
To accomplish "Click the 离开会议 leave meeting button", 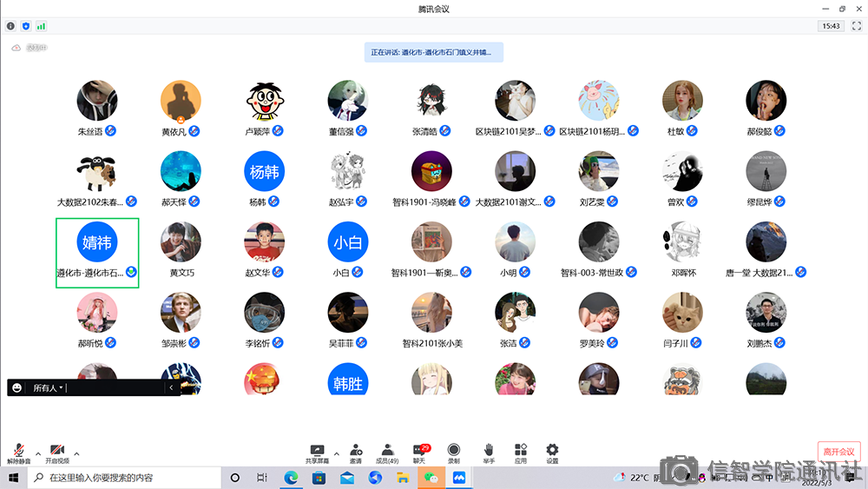I will click(x=838, y=452).
